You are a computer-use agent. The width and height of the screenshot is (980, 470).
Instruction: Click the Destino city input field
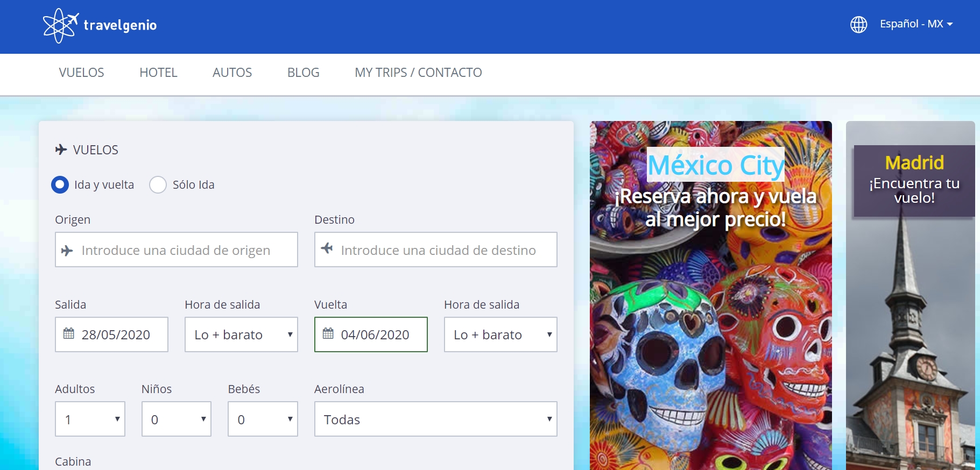(x=436, y=250)
